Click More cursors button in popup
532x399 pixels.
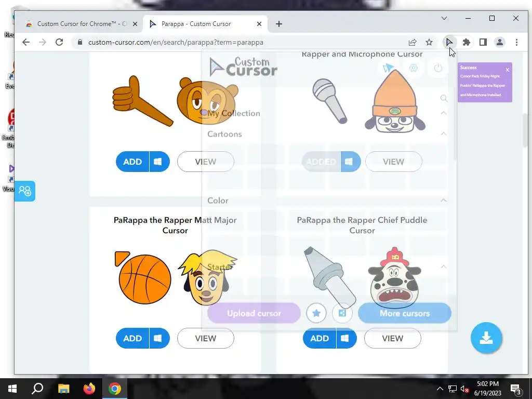(404, 313)
